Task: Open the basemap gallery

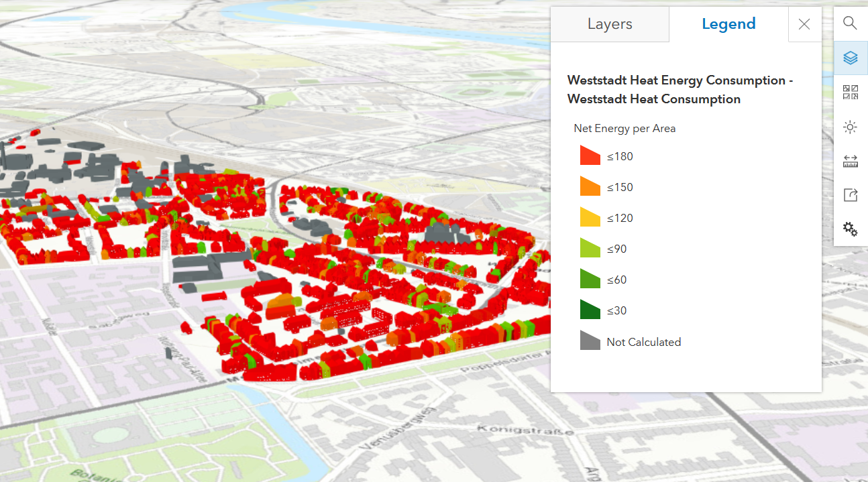Action: click(x=850, y=93)
